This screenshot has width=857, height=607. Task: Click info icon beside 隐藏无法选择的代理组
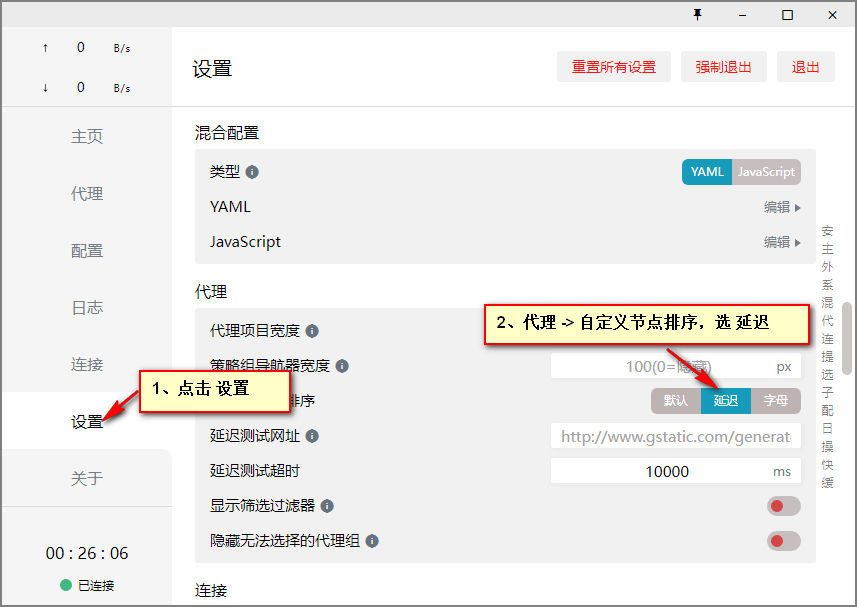372,541
